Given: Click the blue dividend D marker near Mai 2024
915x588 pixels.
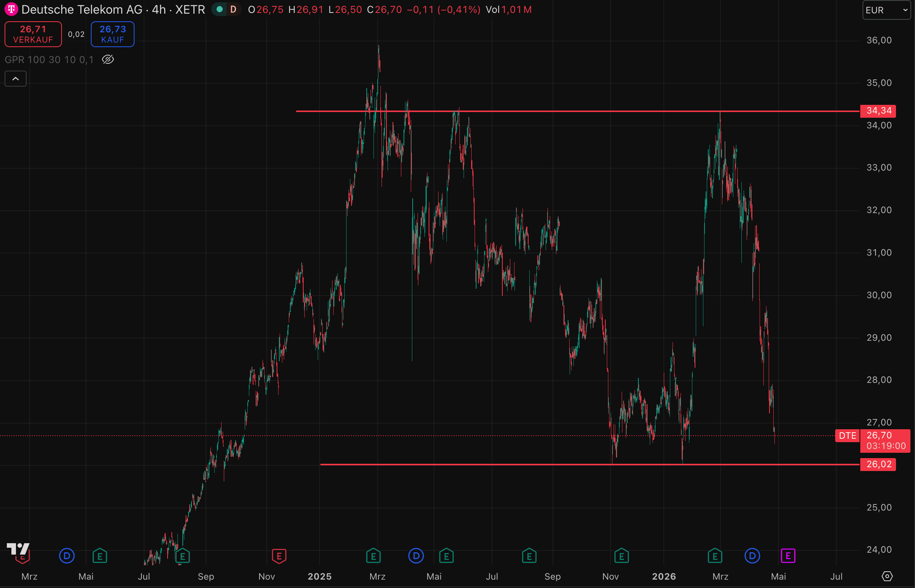Looking at the screenshot, I should (67, 556).
